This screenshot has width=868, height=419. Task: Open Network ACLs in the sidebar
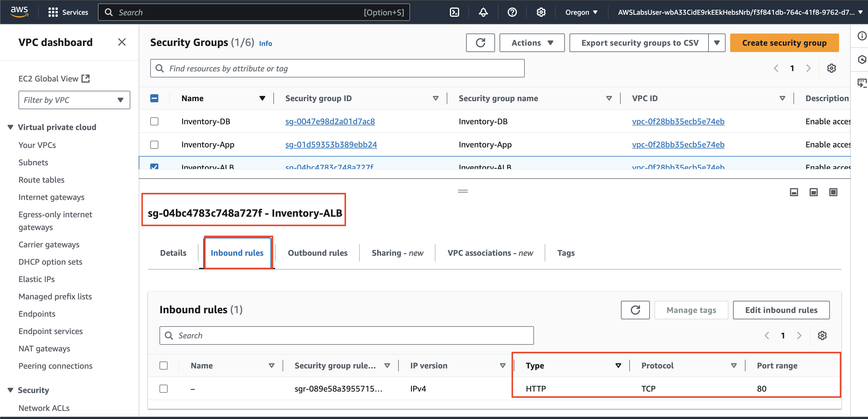point(44,408)
